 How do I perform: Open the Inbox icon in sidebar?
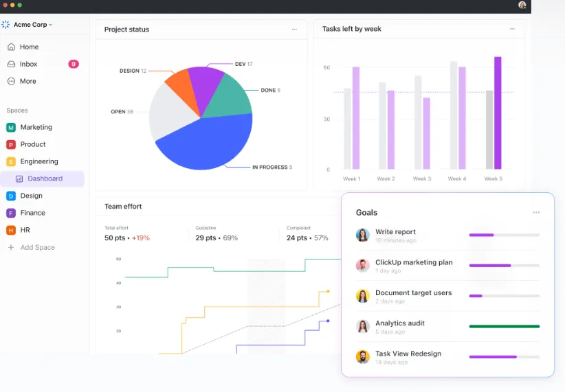11,64
